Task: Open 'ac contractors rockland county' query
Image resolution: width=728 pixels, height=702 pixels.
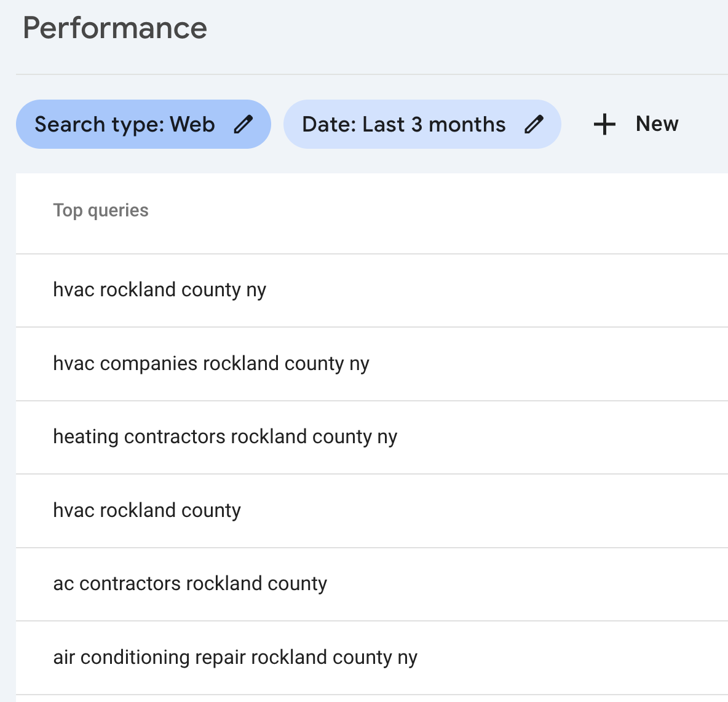Action: 190,583
